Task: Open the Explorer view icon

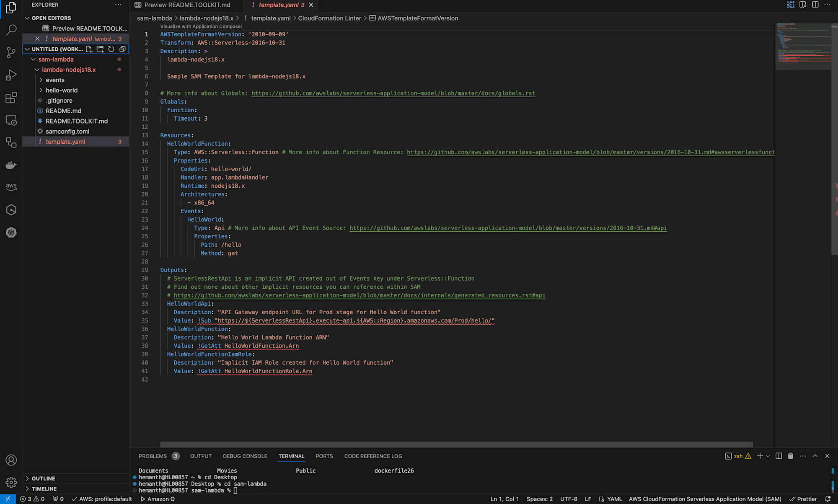Action: click(11, 8)
